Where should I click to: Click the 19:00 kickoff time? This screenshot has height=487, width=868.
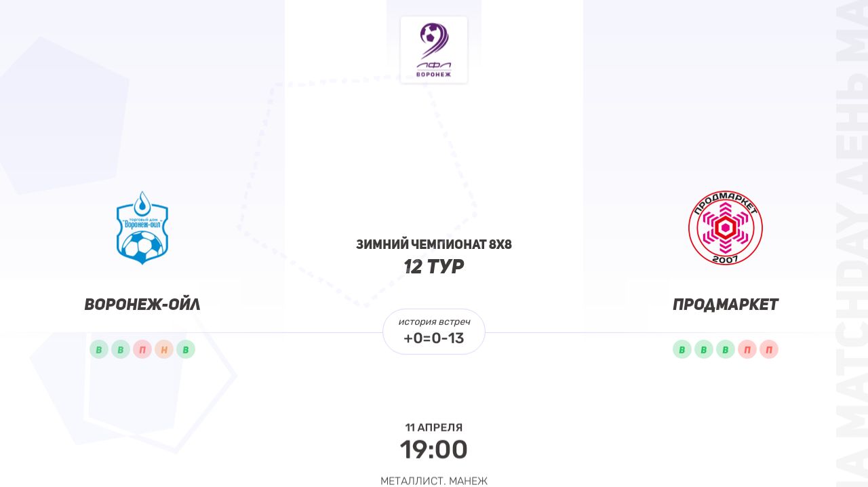click(x=434, y=450)
